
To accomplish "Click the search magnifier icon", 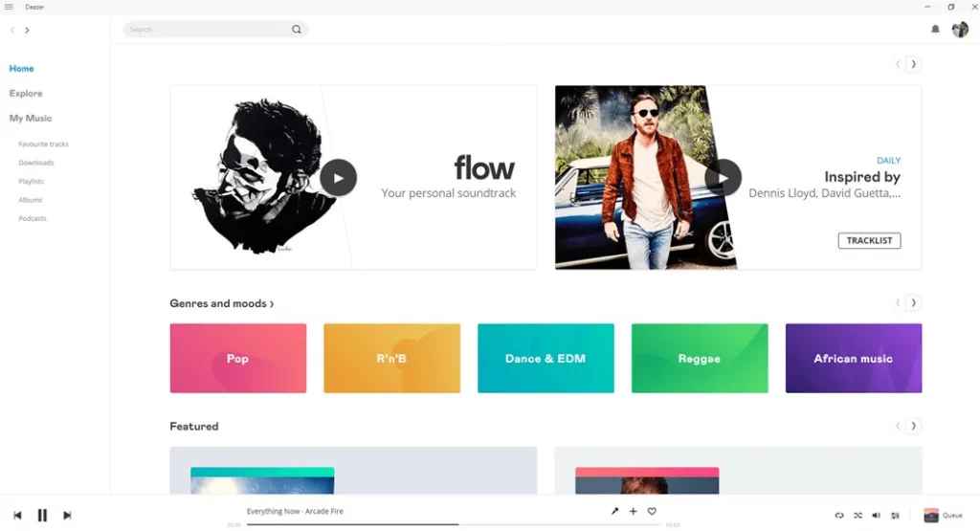I will [297, 30].
